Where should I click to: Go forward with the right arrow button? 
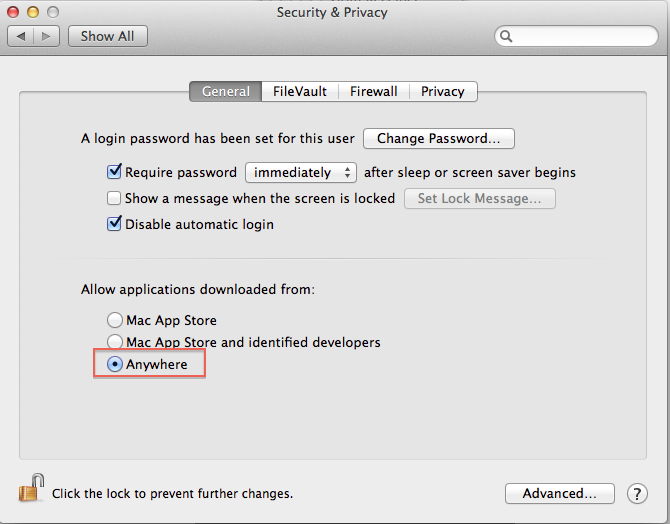point(47,36)
